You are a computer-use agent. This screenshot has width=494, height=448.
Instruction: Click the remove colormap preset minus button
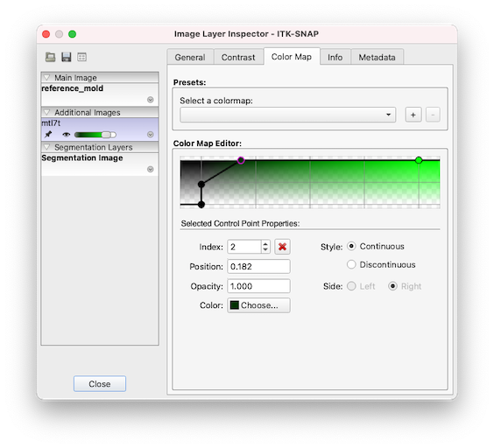pyautogui.click(x=433, y=115)
